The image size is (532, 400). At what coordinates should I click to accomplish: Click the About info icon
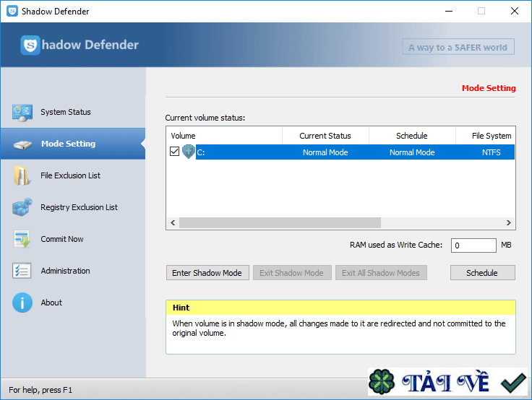22,303
